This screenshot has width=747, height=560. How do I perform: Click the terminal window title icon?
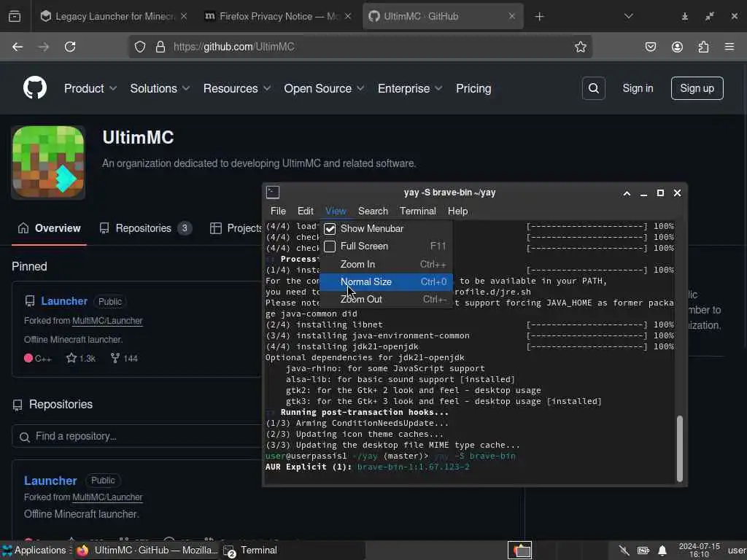273,192
